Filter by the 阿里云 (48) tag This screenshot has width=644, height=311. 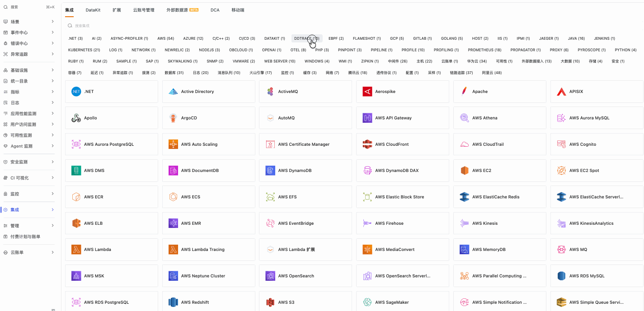pos(492,73)
